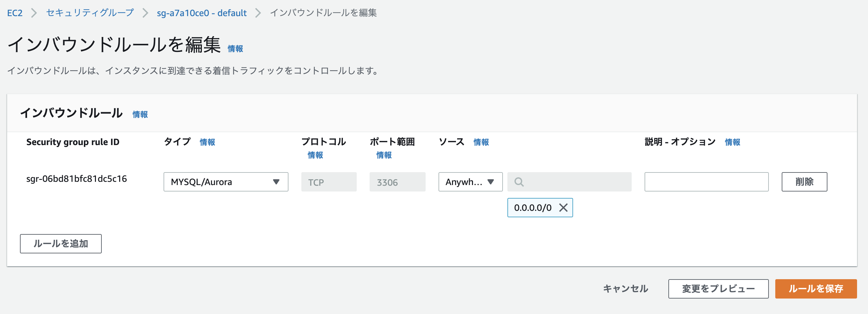Click the empty 説明 description input field
The width and height of the screenshot is (868, 314).
pyautogui.click(x=706, y=182)
